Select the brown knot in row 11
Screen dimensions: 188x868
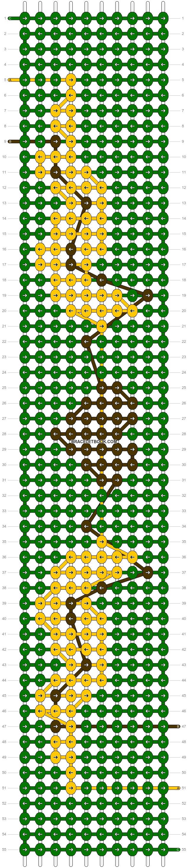coord(56,173)
